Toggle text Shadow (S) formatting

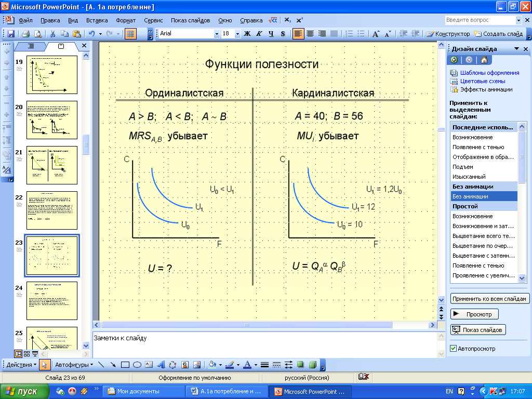[283, 34]
